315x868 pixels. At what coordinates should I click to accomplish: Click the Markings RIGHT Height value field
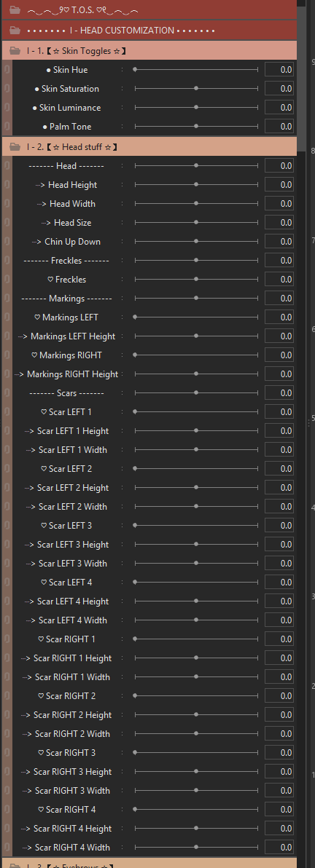coord(279,374)
